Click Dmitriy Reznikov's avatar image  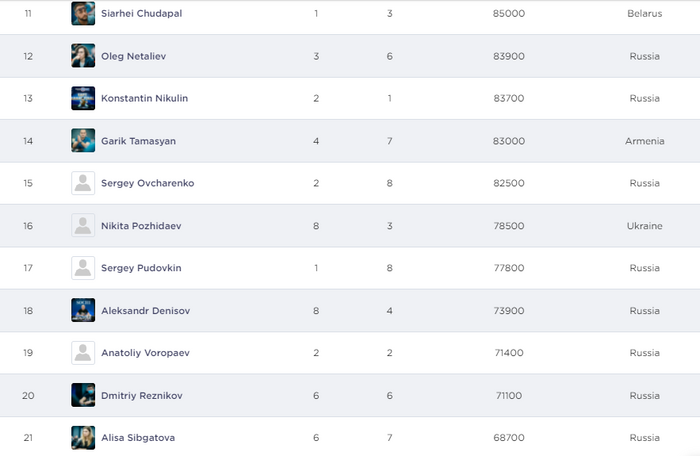point(83,395)
